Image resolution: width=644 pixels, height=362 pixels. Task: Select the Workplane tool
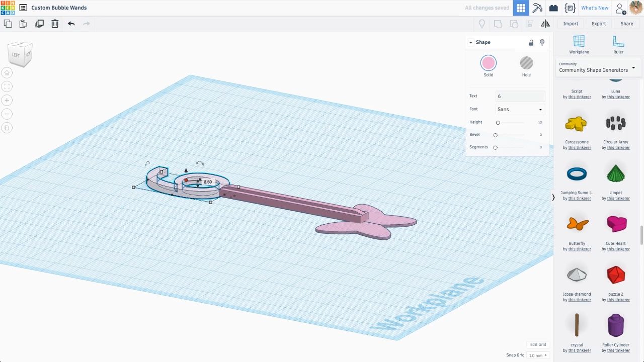(x=579, y=45)
